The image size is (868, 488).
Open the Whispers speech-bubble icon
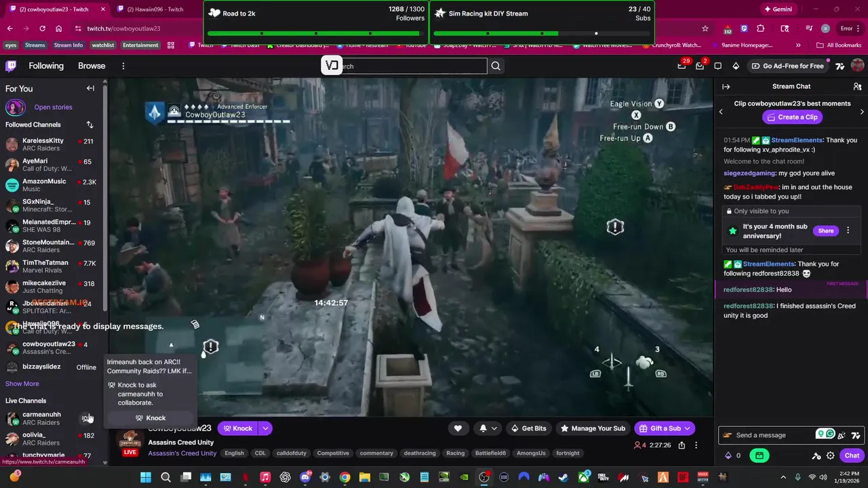coord(717,66)
